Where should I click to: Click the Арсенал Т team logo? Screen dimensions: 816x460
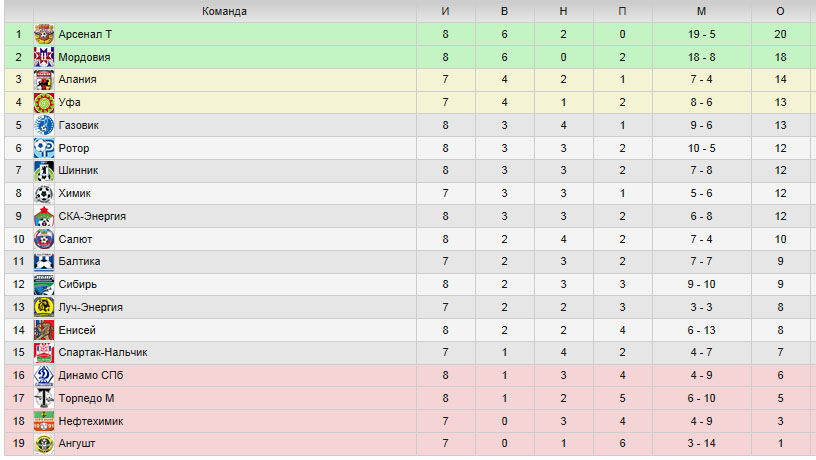click(44, 34)
